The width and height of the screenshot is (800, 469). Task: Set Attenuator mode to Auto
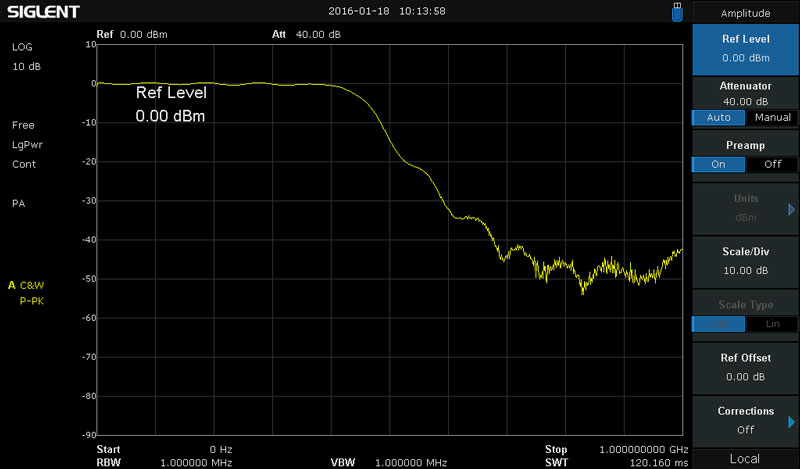coord(718,117)
